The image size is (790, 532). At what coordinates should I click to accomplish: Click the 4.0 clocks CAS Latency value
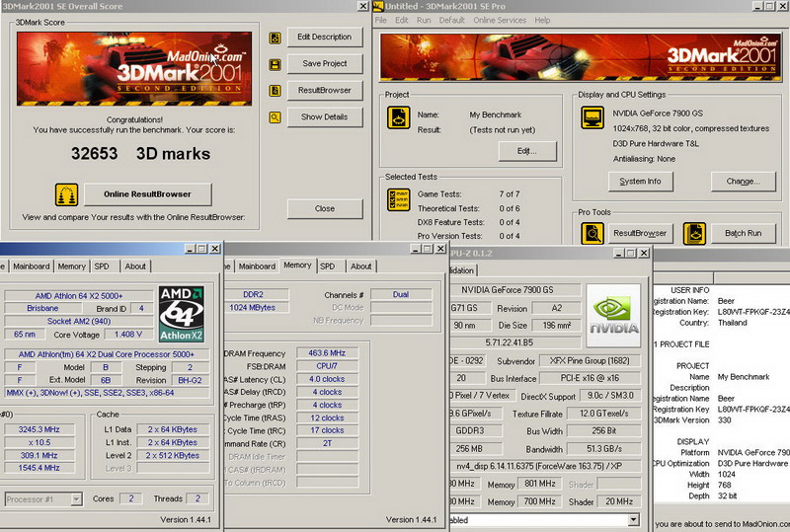[x=327, y=379]
